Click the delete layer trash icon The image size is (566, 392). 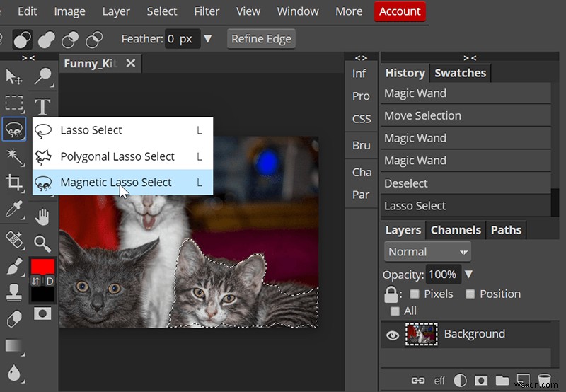543,381
